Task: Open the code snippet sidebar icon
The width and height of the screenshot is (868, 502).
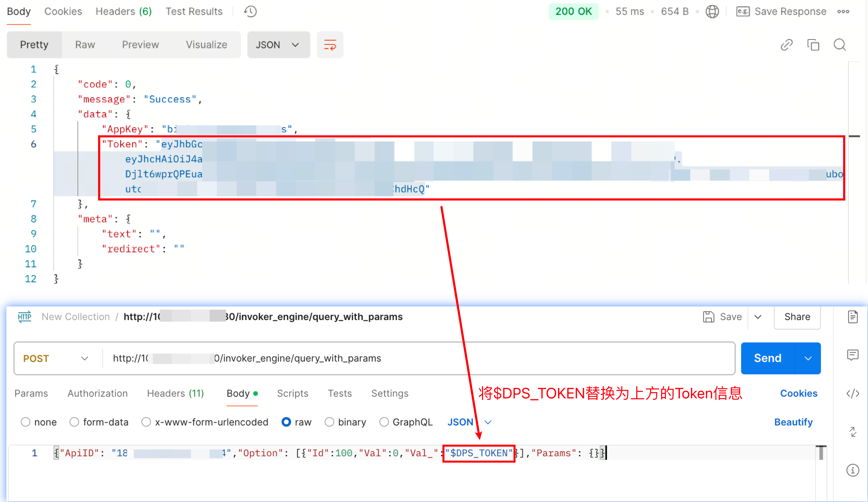Action: coord(853,394)
